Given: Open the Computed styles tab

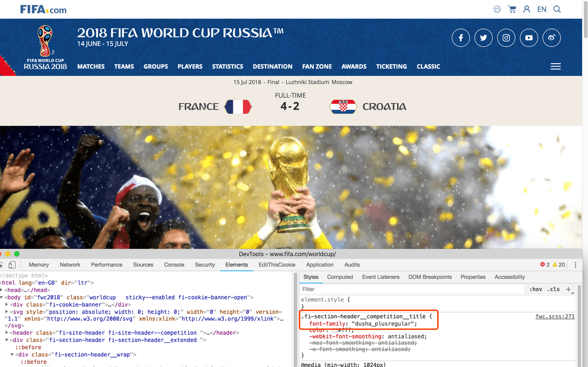Looking at the screenshot, I should (x=340, y=277).
